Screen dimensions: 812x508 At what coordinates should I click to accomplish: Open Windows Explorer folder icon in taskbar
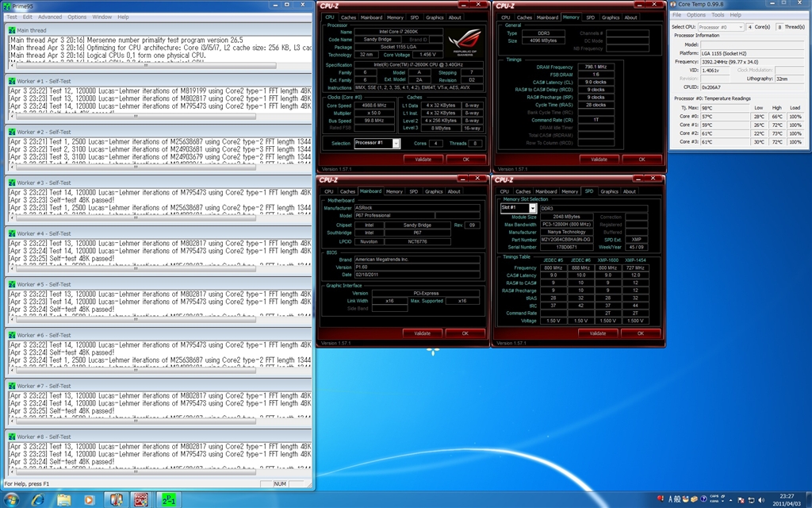(63, 499)
